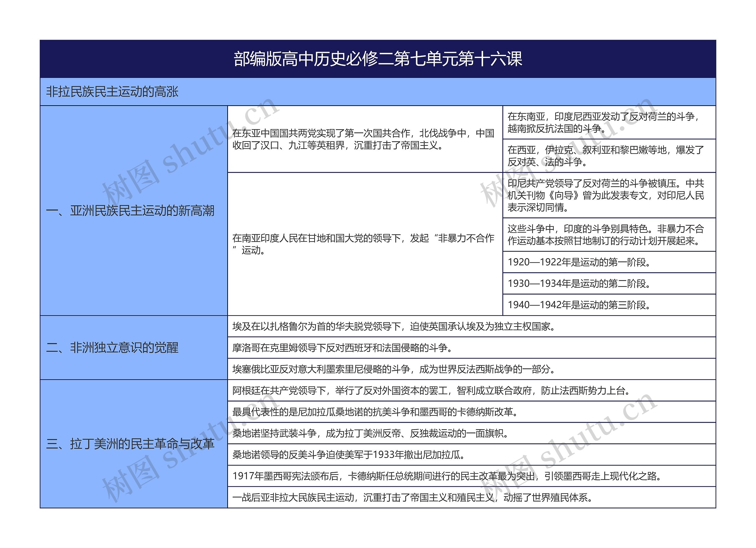Viewport: 756px width, 548px height.
Task: Select the cell 三、拉丁美洲的民主革命与改革
Action: 134,444
